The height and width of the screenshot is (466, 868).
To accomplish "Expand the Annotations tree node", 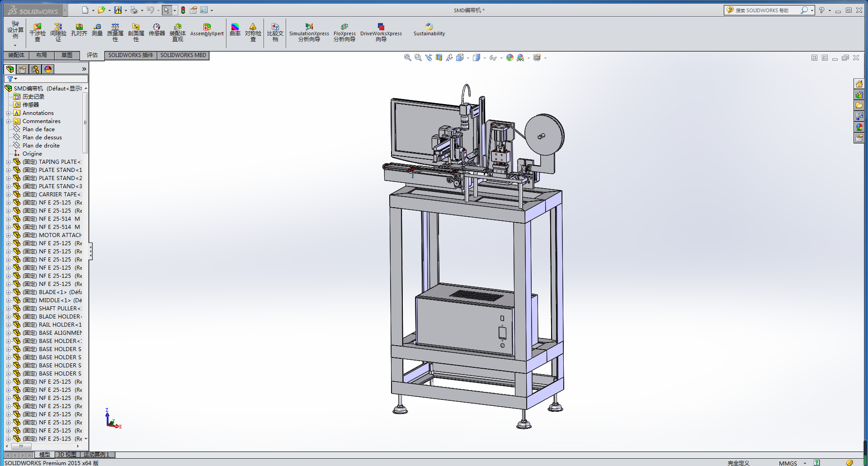I will 8,113.
